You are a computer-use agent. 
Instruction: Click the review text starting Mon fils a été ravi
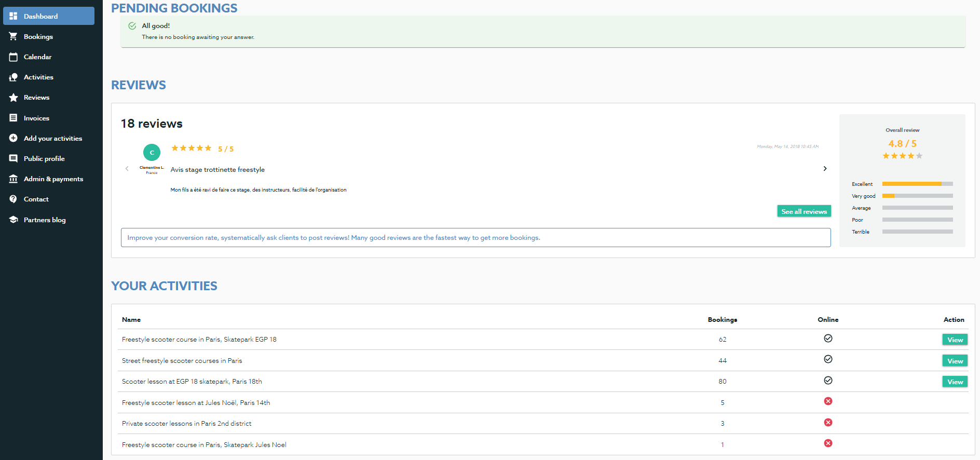click(x=258, y=190)
